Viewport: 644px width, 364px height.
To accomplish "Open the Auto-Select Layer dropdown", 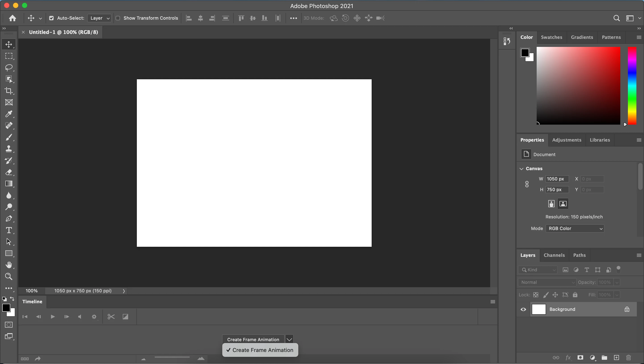I will (99, 18).
